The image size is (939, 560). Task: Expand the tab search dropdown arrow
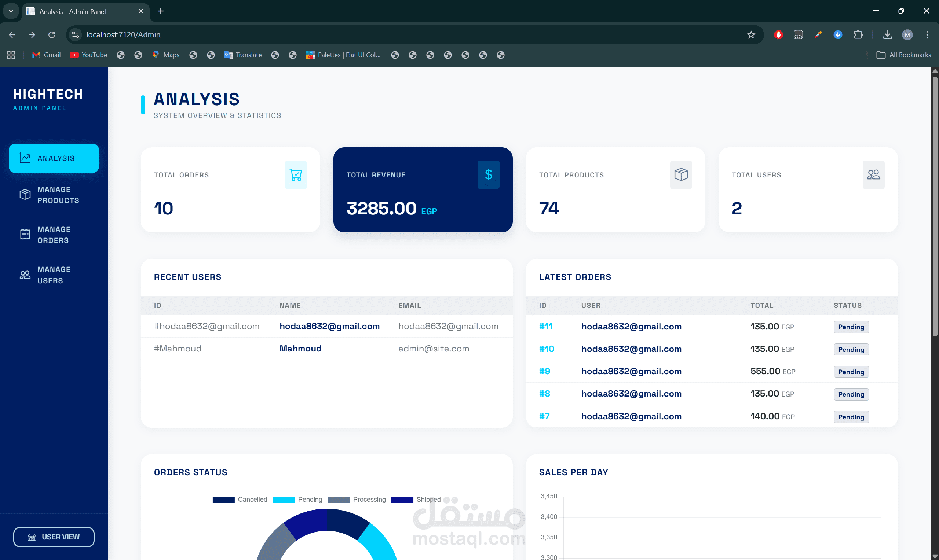pyautogui.click(x=11, y=11)
